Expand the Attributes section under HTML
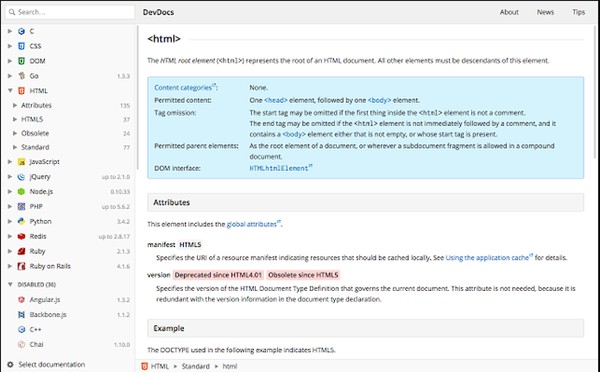600x372 pixels. (x=15, y=105)
